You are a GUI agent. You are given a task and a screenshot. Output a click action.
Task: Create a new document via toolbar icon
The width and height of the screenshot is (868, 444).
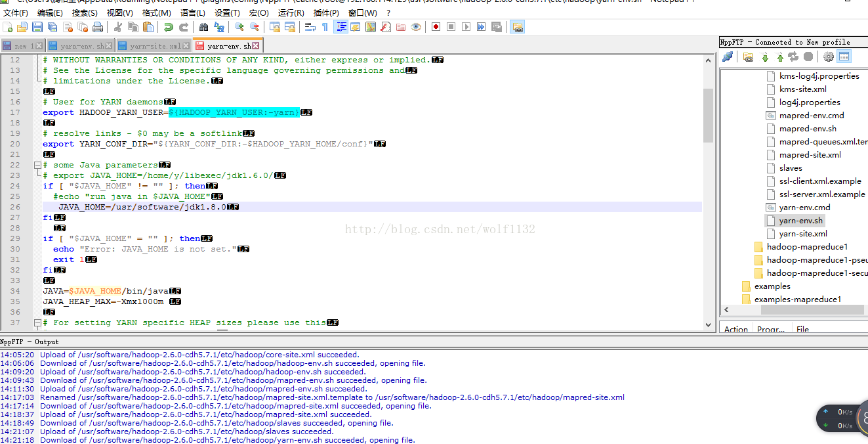(7, 27)
